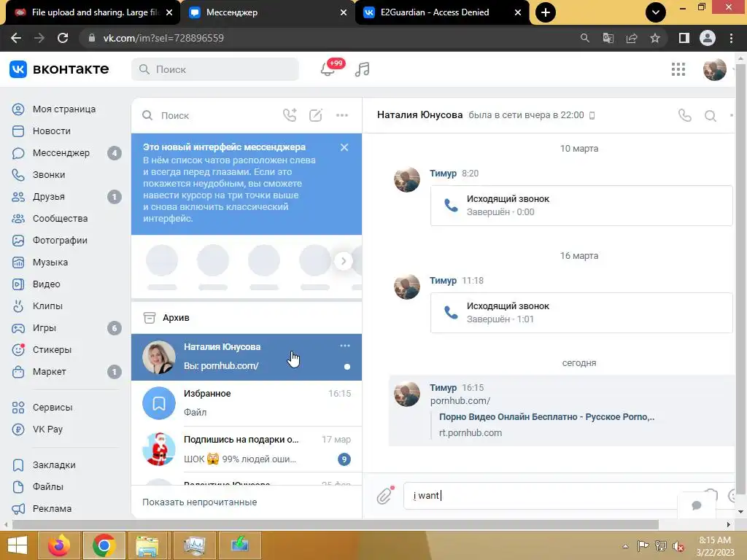Open the VK services grid icon
The image size is (747, 560).
678,69
